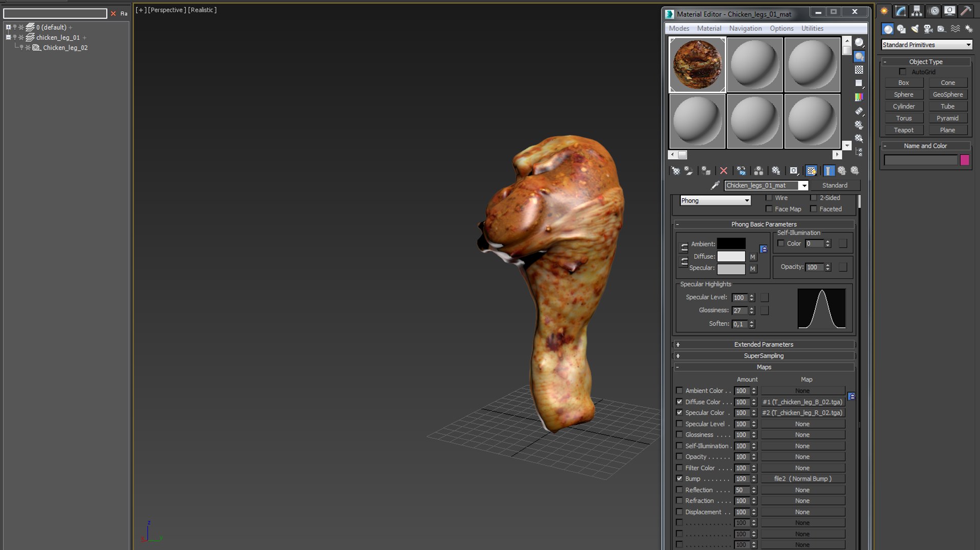
Task: Expand the Extended Parameters rollout
Action: (764, 345)
